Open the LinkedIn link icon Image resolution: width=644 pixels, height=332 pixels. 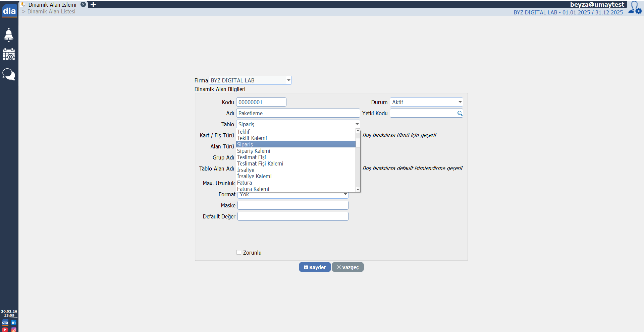(x=14, y=322)
